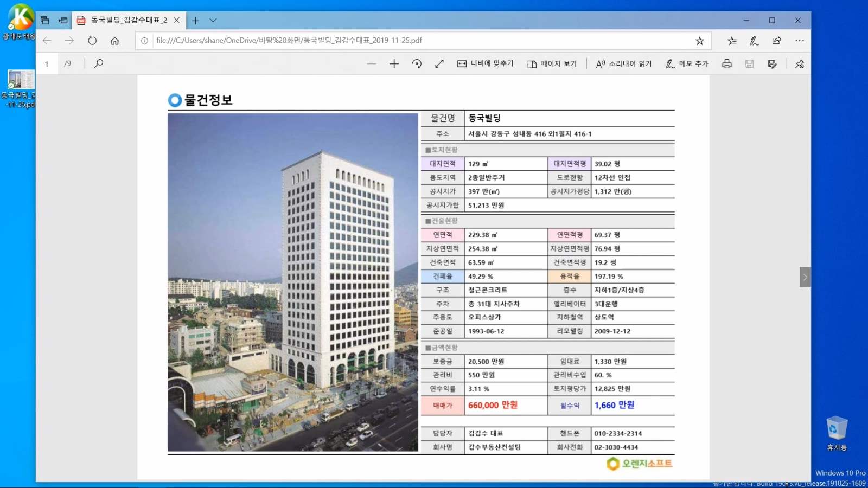Screen dimensions: 868x488
Task: Rotate the PDF page
Action: click(417, 64)
